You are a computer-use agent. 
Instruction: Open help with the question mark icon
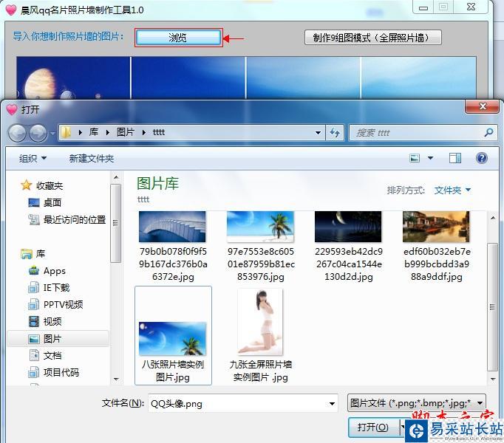click(482, 158)
